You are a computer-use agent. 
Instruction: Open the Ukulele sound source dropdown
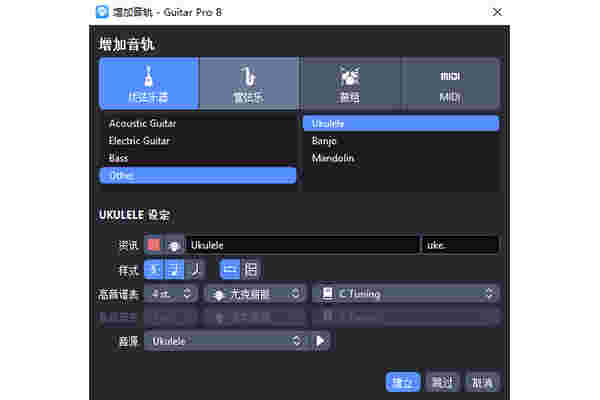pos(224,341)
